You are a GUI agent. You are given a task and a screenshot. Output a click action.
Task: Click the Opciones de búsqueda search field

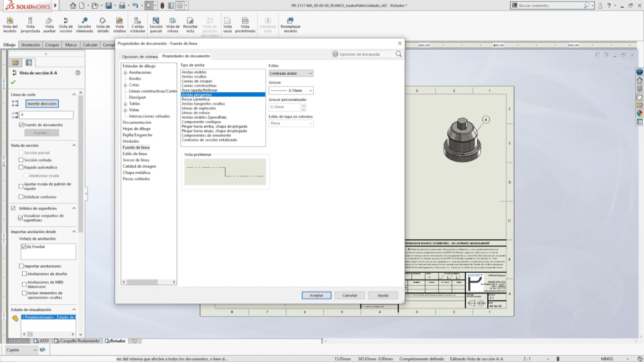click(x=363, y=54)
